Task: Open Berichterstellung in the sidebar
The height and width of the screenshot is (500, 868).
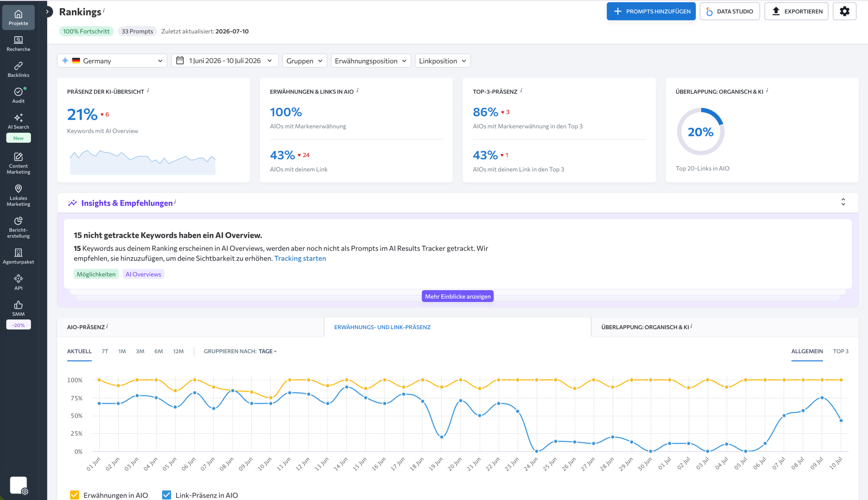Action: 18,227
